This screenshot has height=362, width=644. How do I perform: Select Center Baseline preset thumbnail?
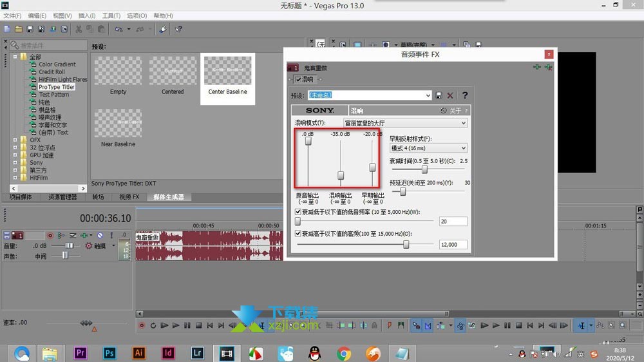227,71
